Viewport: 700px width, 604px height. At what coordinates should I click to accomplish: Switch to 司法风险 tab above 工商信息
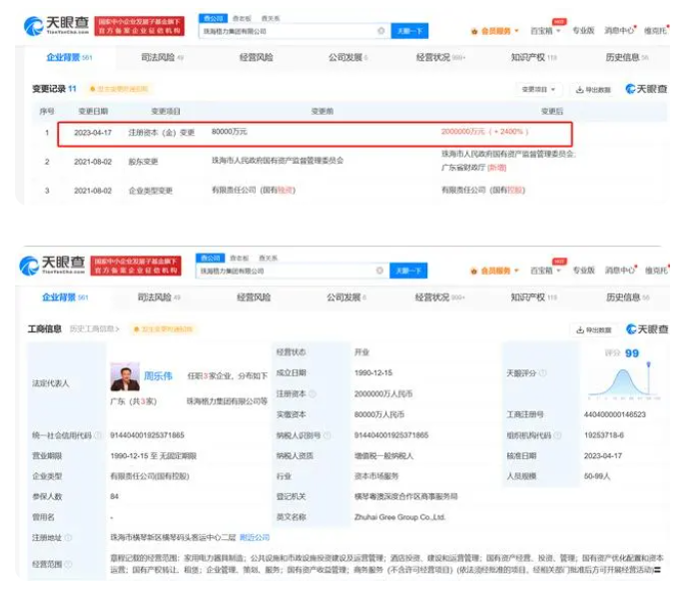159,298
